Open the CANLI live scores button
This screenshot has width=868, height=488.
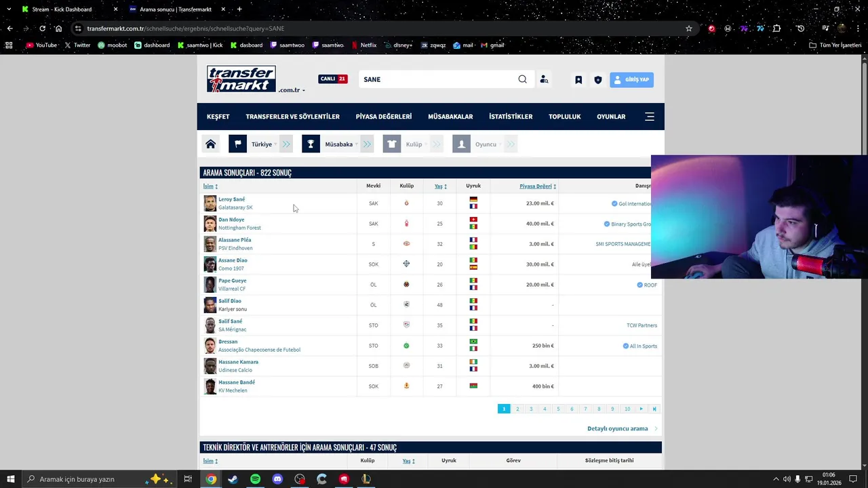click(x=333, y=79)
